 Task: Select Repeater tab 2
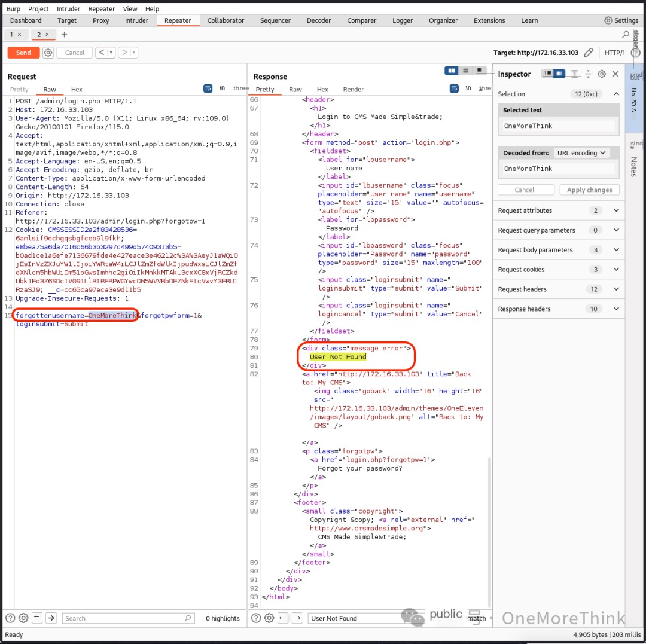[x=39, y=35]
